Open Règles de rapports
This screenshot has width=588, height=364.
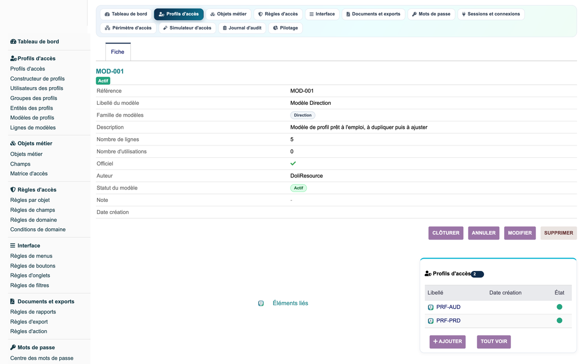33,312
